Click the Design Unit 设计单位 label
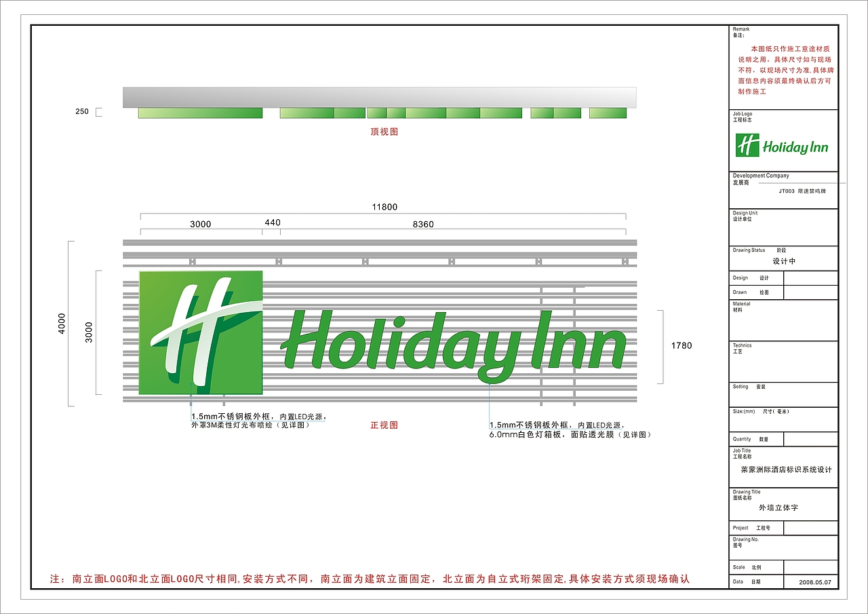Viewport: 868px width, 614px height. point(745,216)
